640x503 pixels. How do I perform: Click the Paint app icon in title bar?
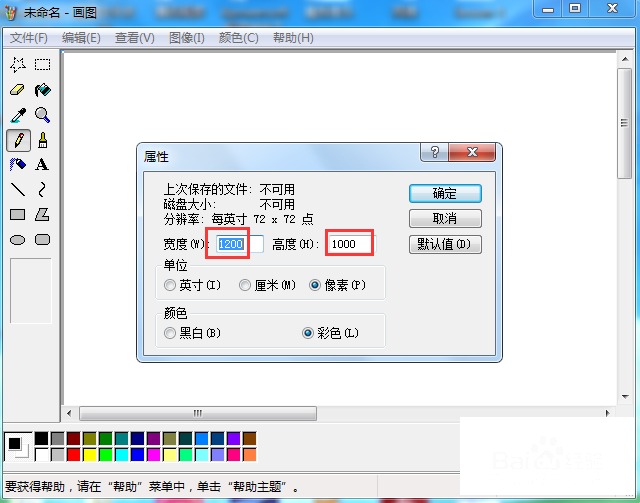coord(11,13)
